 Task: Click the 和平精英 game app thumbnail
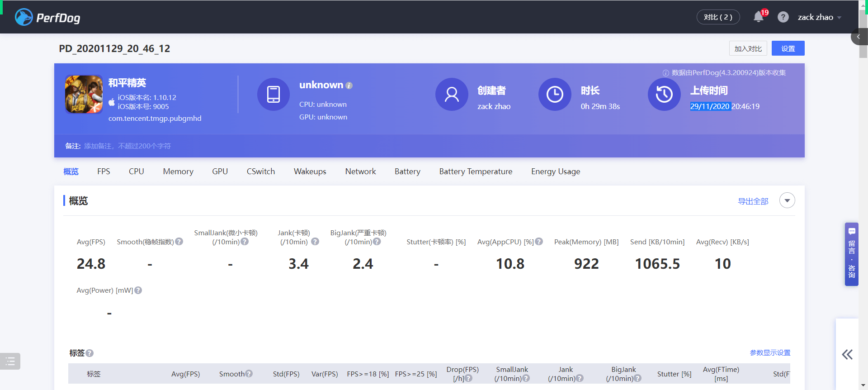pos(84,94)
